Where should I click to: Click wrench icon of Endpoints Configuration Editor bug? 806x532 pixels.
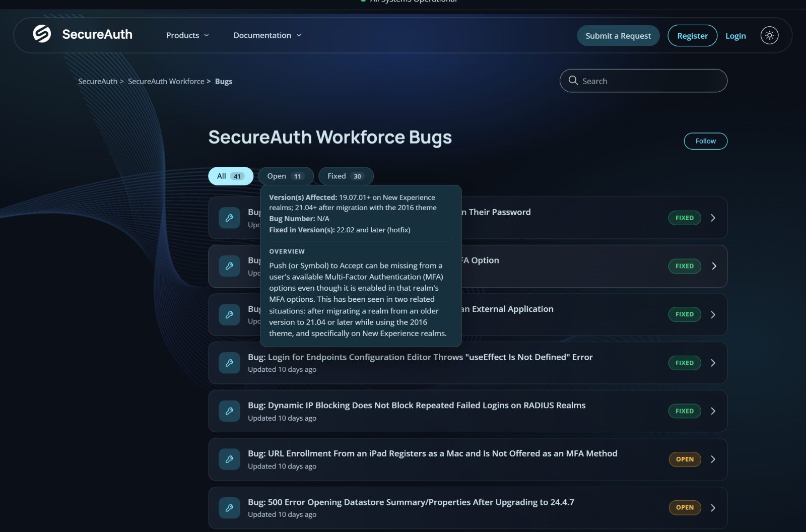(x=229, y=363)
